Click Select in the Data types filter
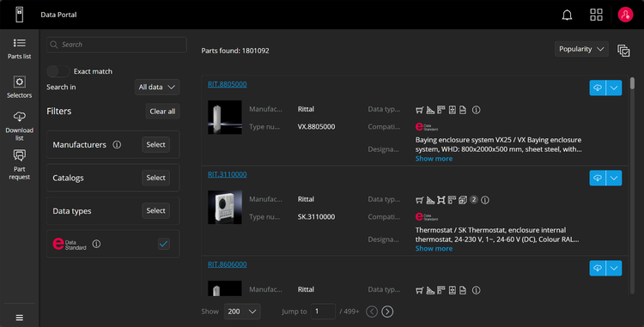 (155, 210)
